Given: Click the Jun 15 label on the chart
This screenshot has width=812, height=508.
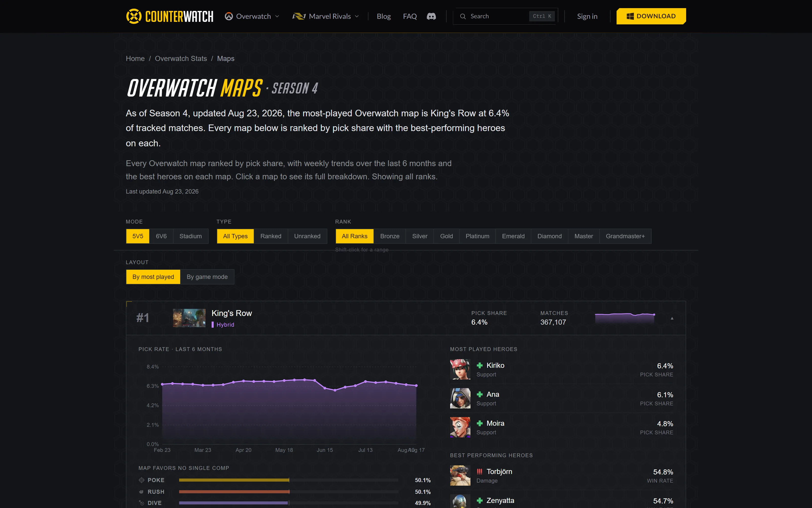Looking at the screenshot, I should (x=325, y=450).
